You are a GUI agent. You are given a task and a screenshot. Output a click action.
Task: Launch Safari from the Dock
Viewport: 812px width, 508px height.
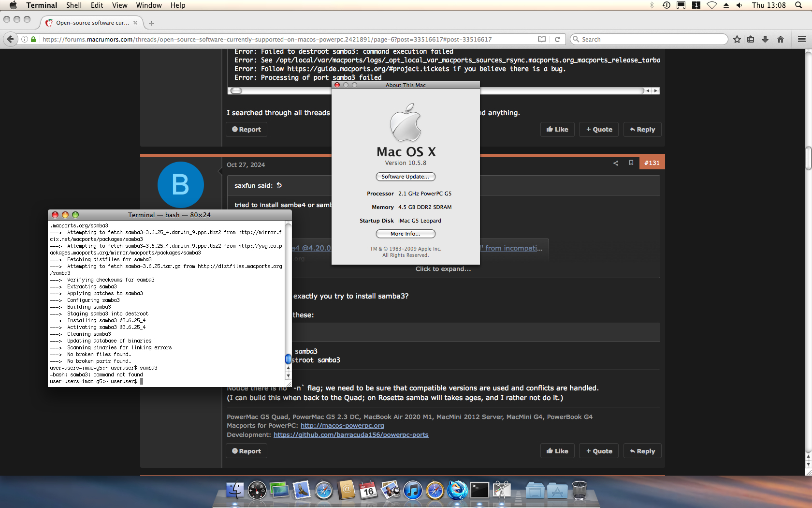coord(324,491)
